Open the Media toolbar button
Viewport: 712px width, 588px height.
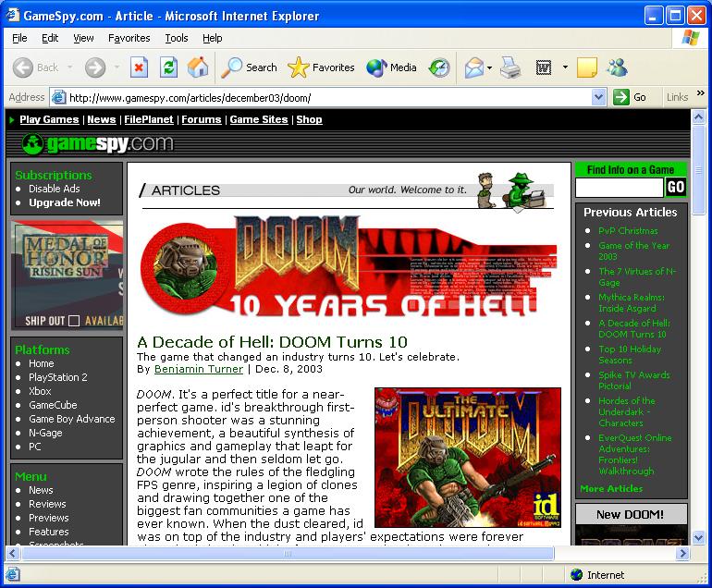(391, 67)
